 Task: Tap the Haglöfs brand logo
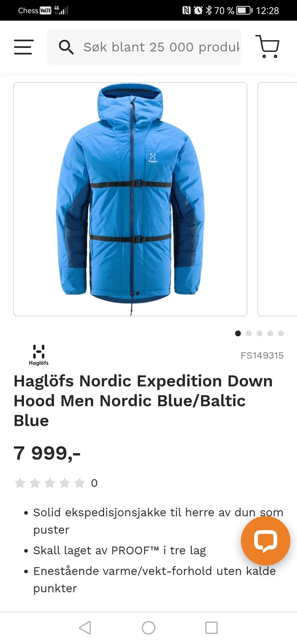point(39,355)
